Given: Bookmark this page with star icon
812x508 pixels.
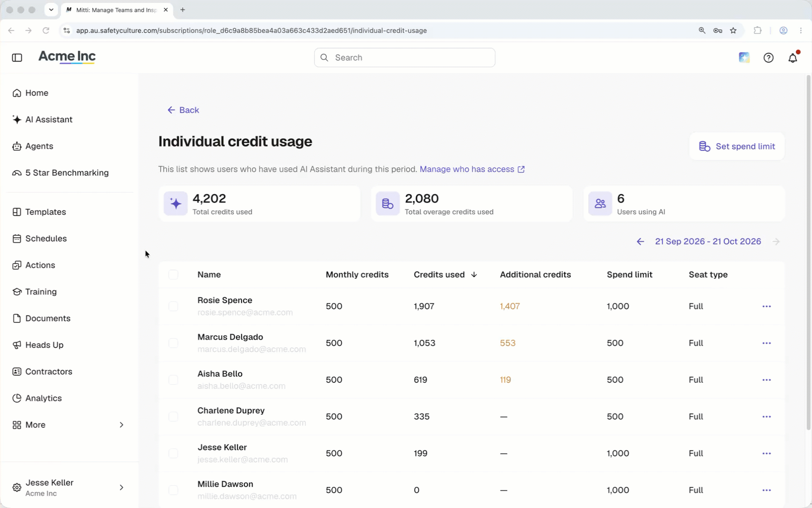Looking at the screenshot, I should (x=733, y=30).
